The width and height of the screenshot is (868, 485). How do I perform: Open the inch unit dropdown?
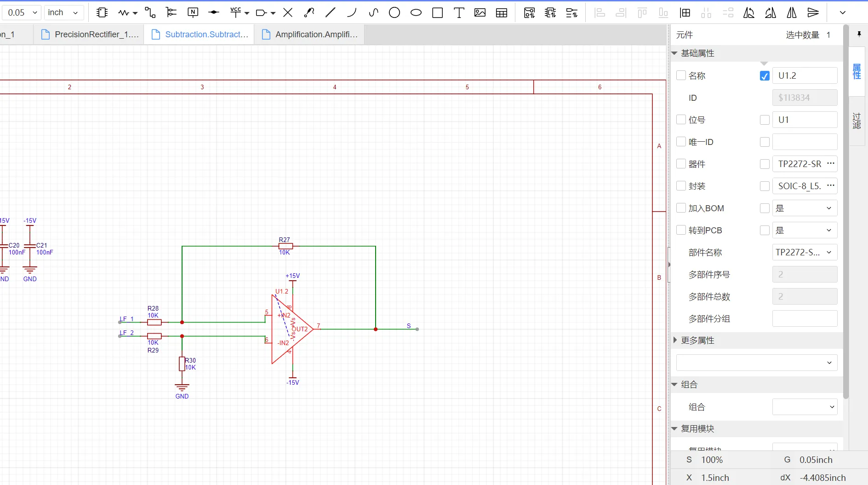[63, 13]
